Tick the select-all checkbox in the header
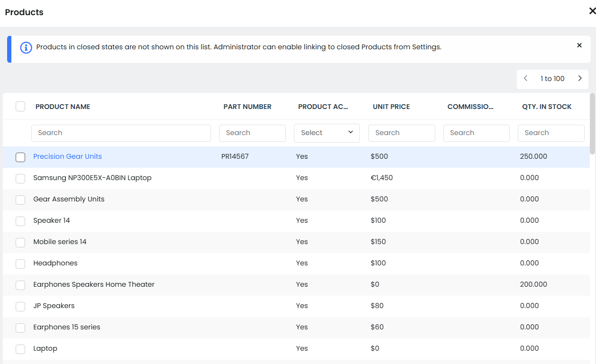596x364 pixels. coord(20,107)
